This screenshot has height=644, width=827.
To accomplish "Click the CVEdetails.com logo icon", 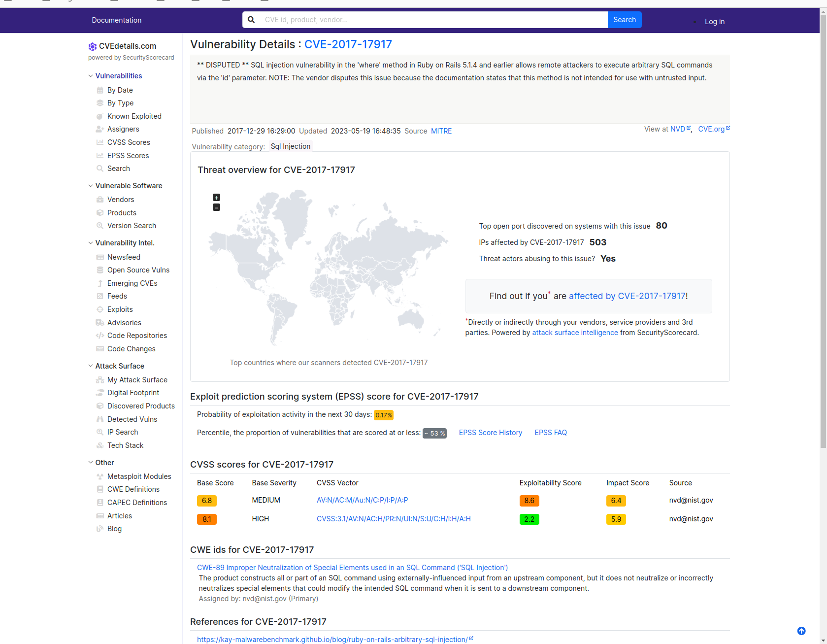I will pyautogui.click(x=92, y=46).
